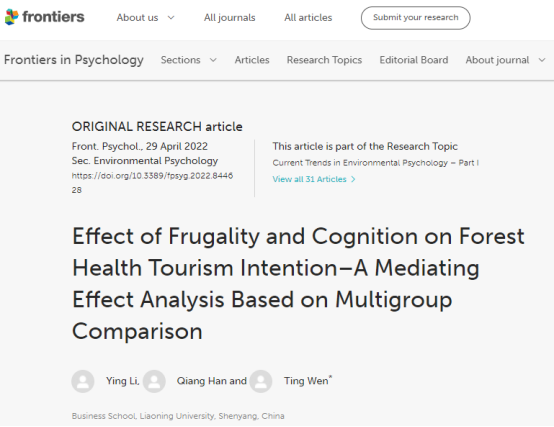Click the author name Ting Wen
This screenshot has height=427, width=554.
click(306, 381)
